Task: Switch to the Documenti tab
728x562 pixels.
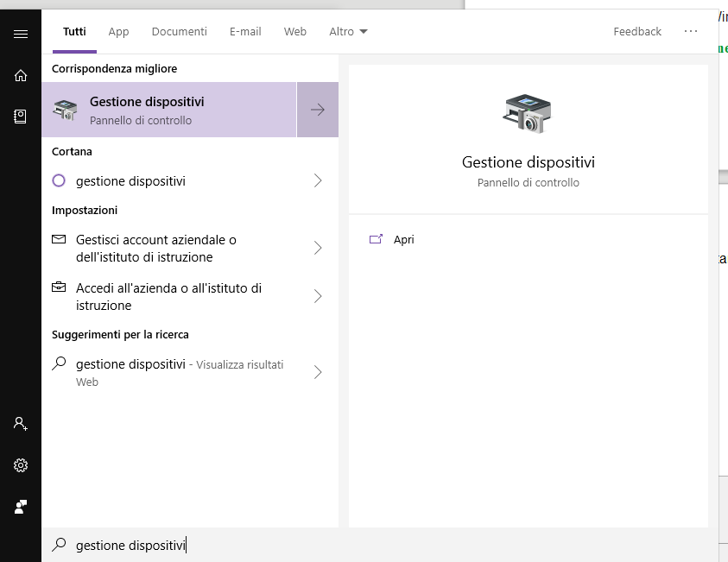Action: tap(180, 32)
